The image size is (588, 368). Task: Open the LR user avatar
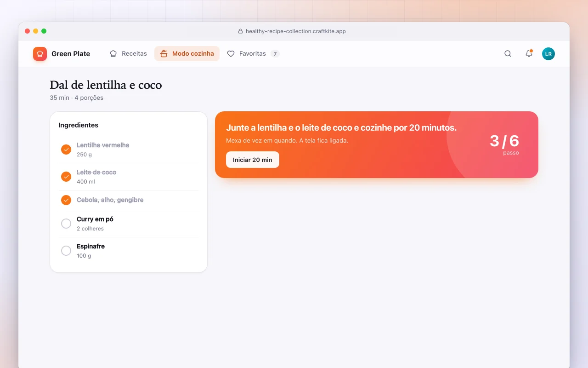[548, 54]
